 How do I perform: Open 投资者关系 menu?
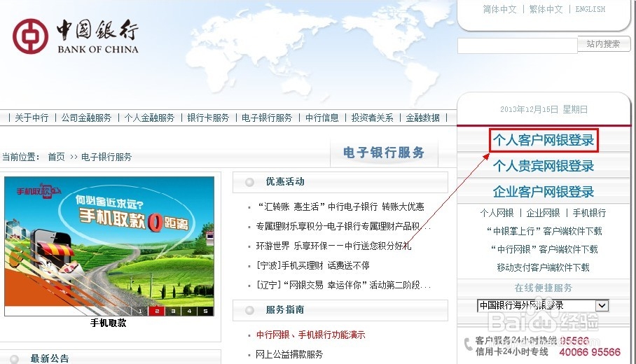(373, 118)
